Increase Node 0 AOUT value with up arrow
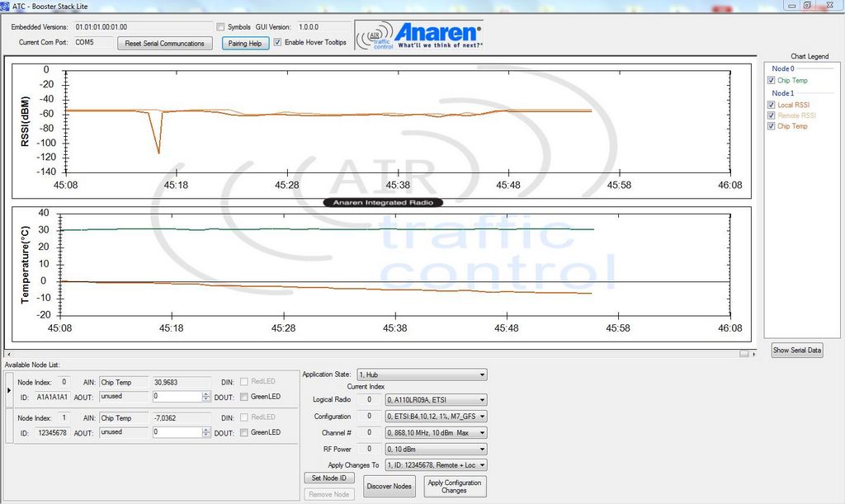This screenshot has height=504, width=845. coord(206,393)
